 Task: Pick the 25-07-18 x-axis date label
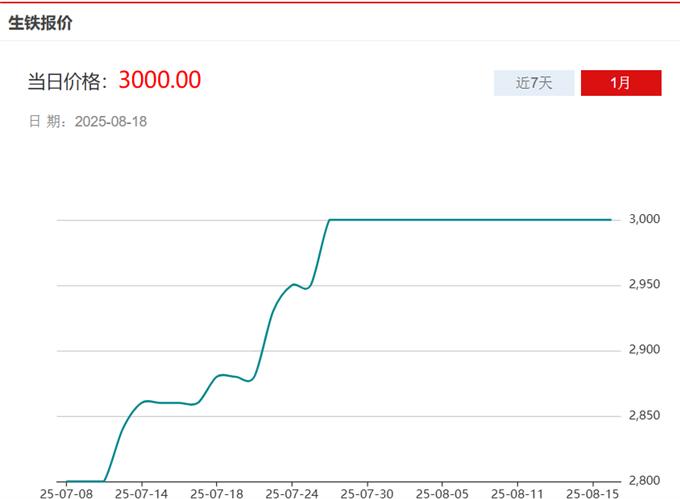tap(217, 492)
